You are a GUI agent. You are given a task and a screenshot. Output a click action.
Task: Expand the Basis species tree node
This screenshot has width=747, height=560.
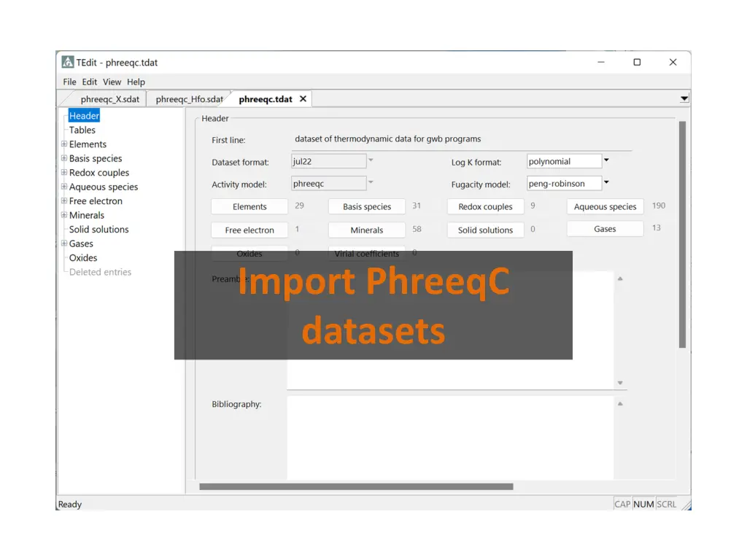click(64, 158)
